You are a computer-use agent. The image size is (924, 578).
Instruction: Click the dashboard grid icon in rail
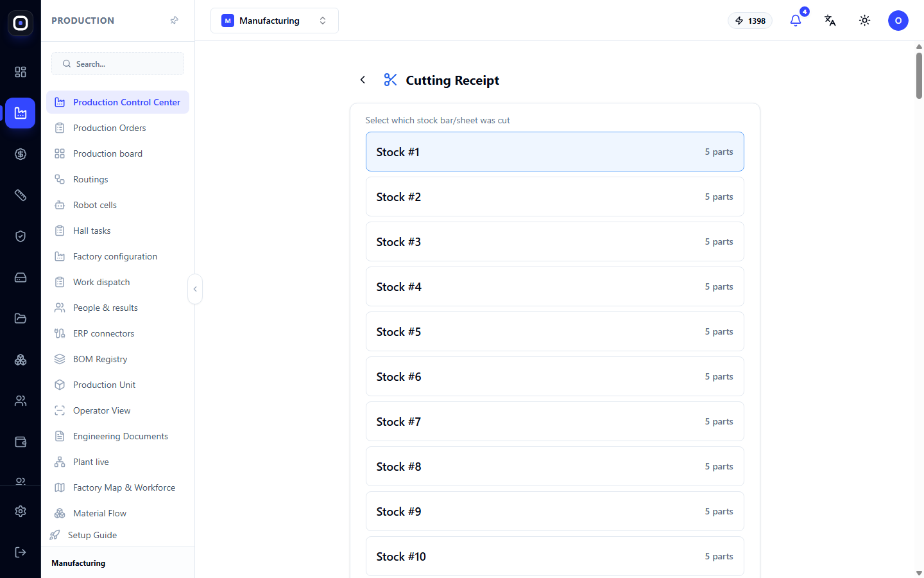pos(21,72)
